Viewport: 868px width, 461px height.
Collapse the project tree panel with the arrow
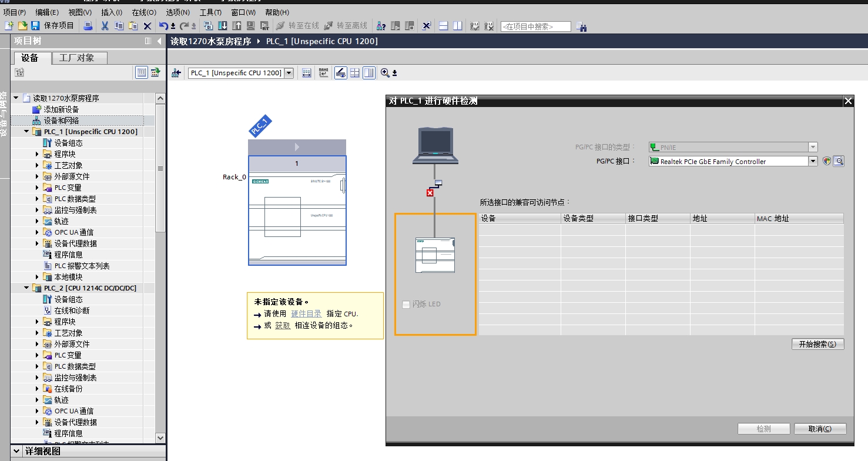point(159,41)
